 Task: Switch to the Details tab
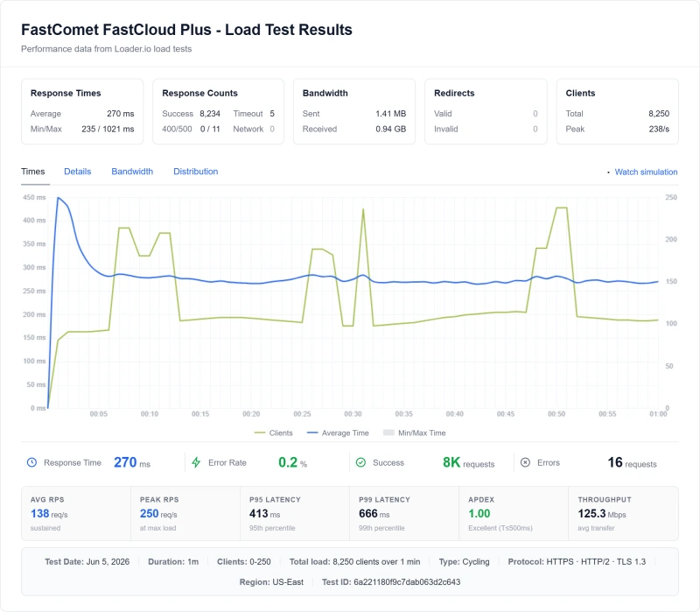77,172
